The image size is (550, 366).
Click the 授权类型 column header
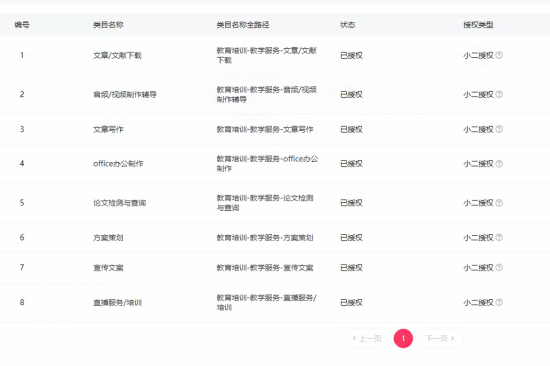pyautogui.click(x=478, y=25)
